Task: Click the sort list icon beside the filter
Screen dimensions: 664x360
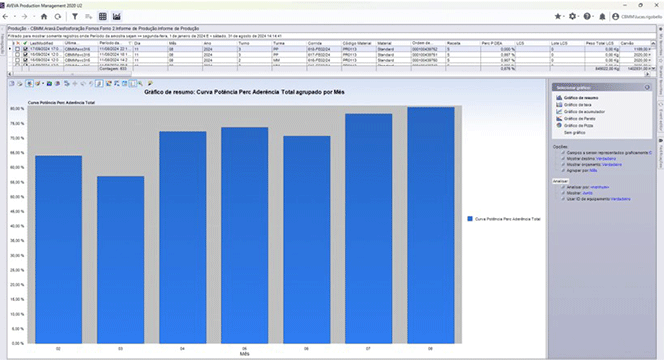Action: (x=89, y=17)
